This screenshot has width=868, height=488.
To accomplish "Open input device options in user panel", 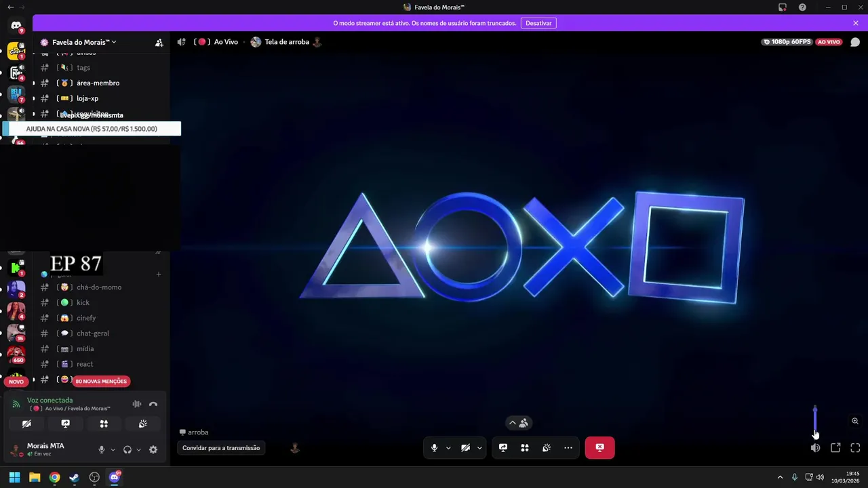I will tap(113, 449).
